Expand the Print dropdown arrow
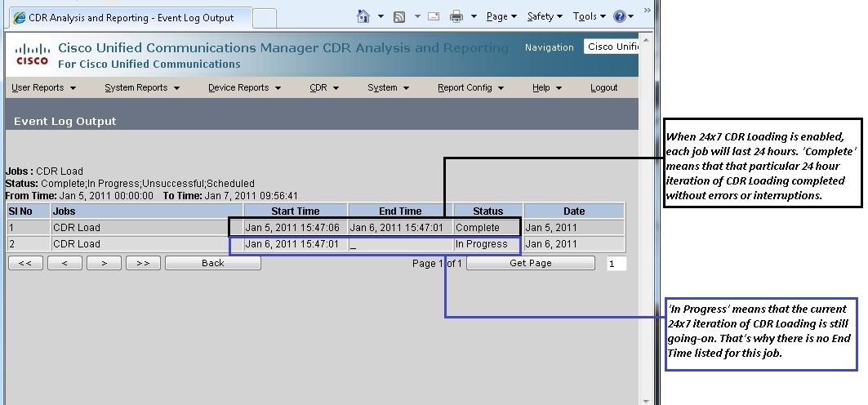 pyautogui.click(x=474, y=16)
